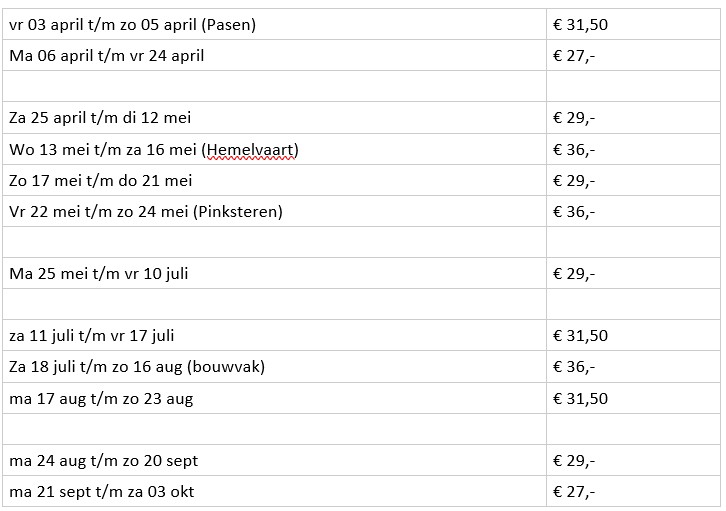Click the 'za 11 juli t/m vr 17 juli' cell
726x511 pixels.
coord(92,336)
